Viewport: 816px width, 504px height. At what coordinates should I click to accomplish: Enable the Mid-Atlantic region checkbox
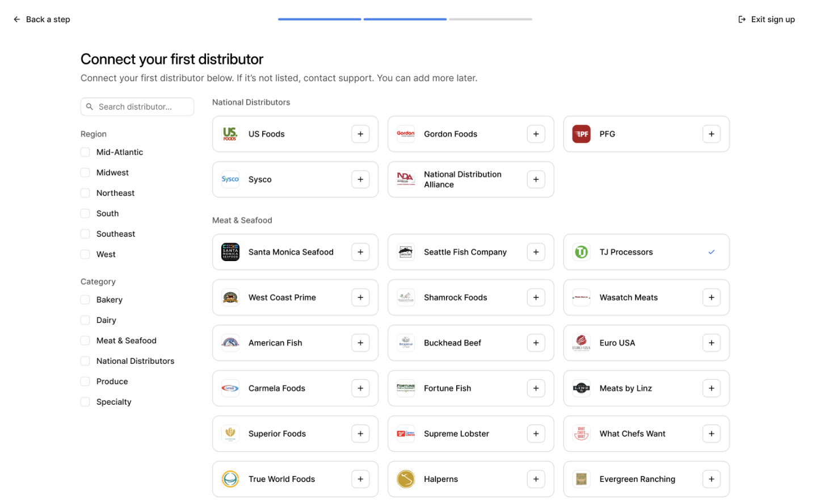(85, 152)
